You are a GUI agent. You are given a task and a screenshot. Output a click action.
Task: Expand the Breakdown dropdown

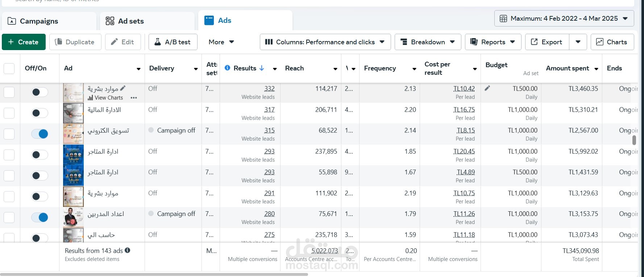[x=428, y=42]
